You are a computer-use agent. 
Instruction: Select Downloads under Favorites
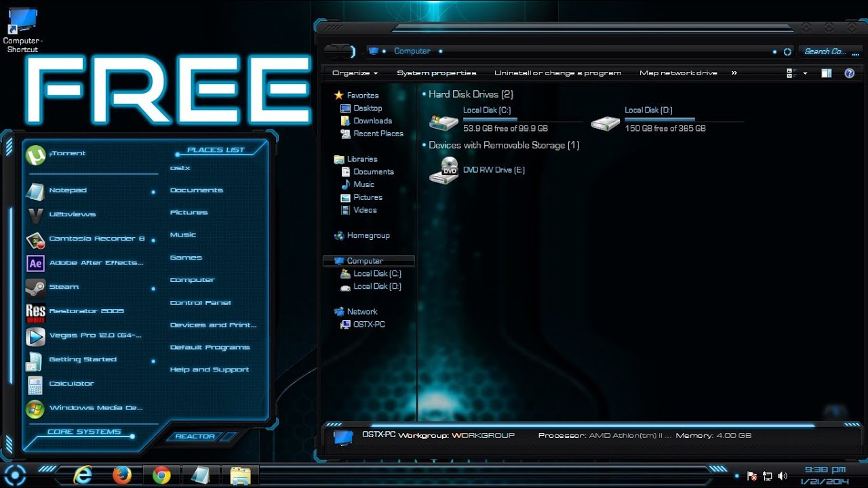tap(366, 121)
